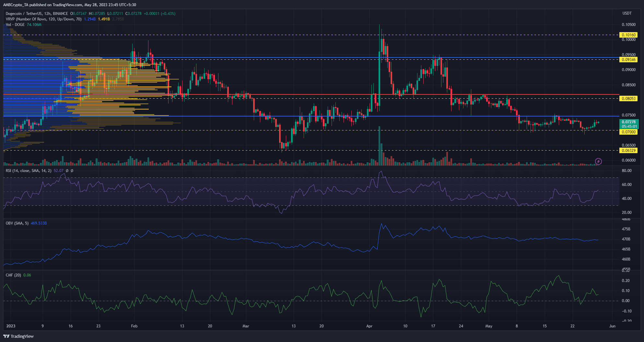Select the red horizontal line near 0.0820
644x342 pixels.
click(x=311, y=94)
